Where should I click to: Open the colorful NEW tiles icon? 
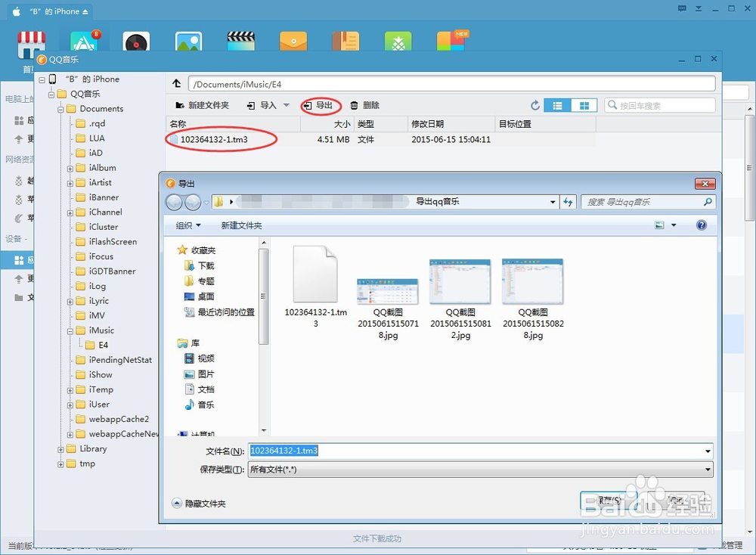[x=452, y=41]
